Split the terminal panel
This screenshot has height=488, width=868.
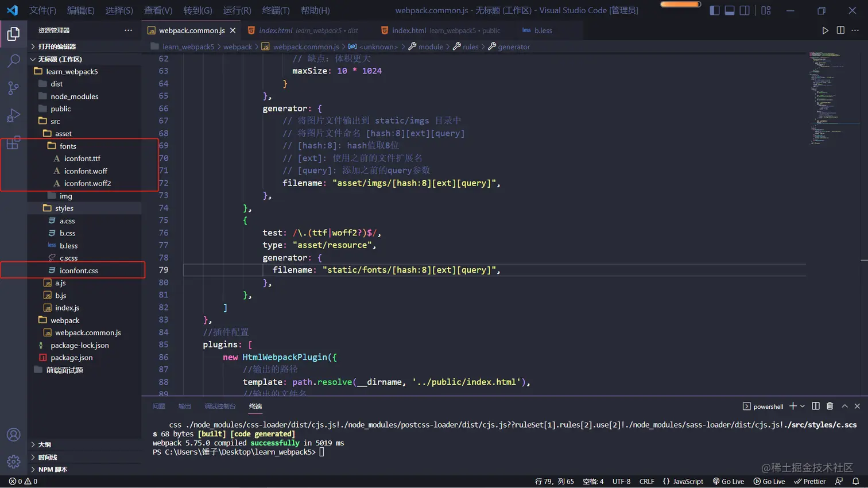pyautogui.click(x=816, y=406)
